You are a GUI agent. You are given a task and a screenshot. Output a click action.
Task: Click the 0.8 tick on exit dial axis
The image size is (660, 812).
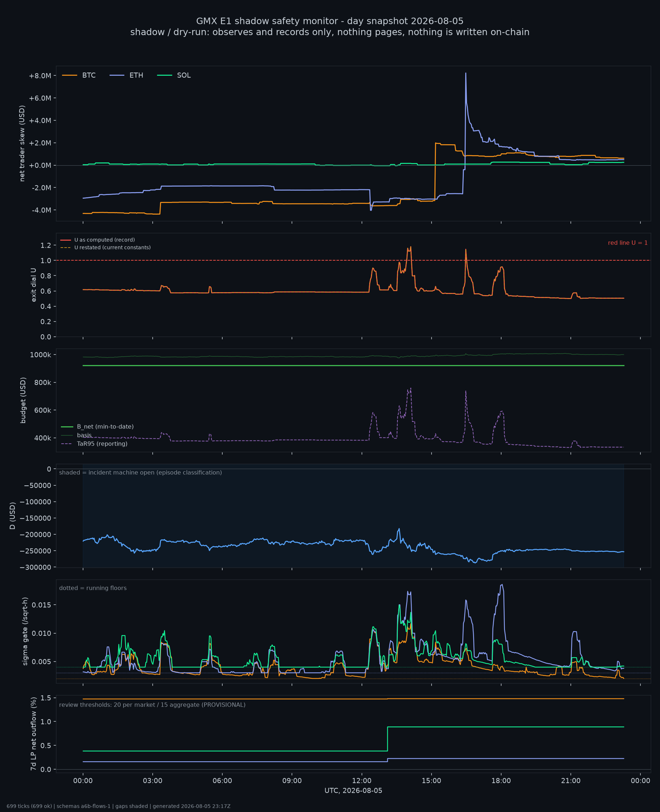(x=46, y=276)
